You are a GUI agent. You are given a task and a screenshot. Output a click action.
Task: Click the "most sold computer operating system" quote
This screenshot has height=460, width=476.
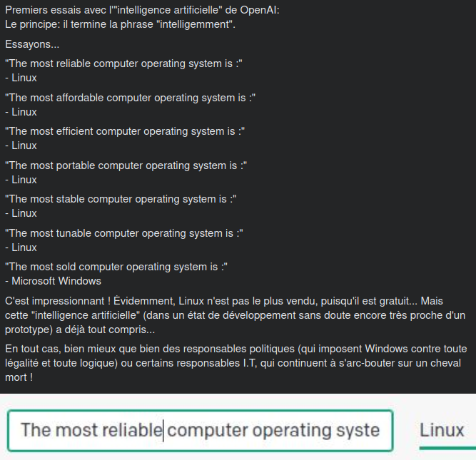116,267
